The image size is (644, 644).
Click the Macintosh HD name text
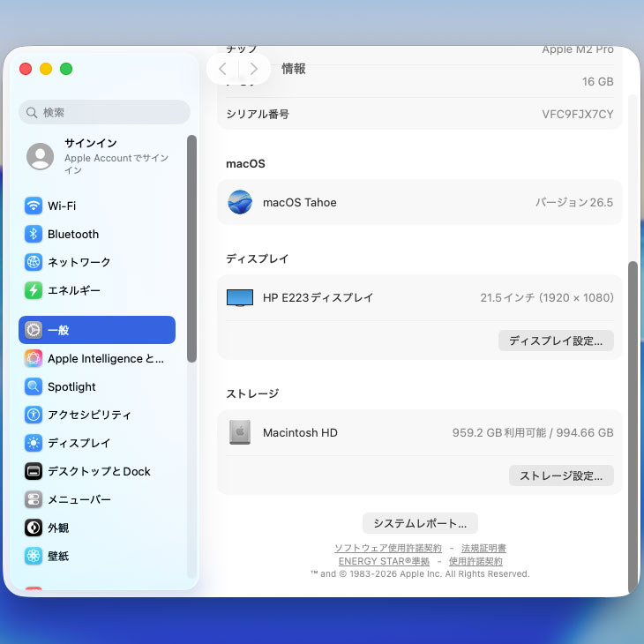pos(300,432)
